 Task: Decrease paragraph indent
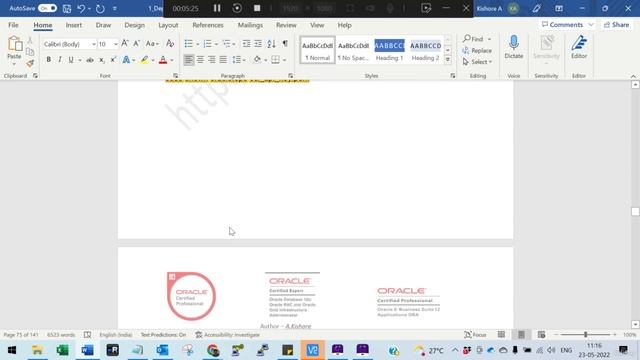click(x=246, y=43)
